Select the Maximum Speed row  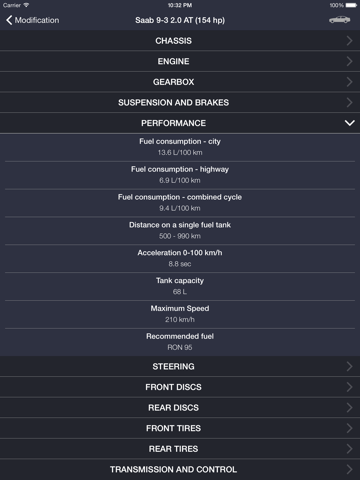point(180,314)
